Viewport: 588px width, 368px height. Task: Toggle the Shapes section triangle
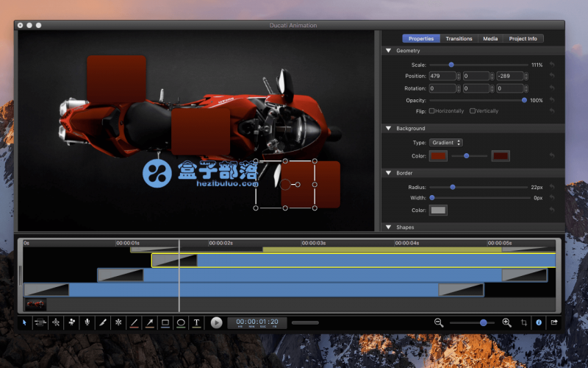point(389,227)
